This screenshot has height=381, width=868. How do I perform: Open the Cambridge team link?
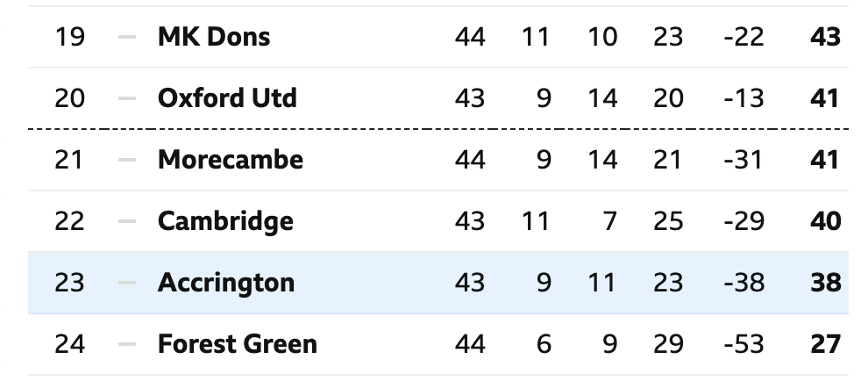tap(225, 221)
